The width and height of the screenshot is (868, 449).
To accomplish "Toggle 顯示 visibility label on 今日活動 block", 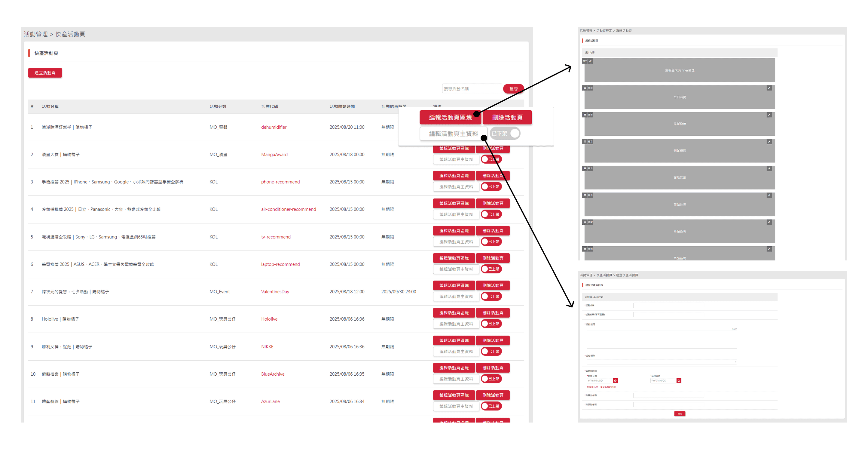I will pos(590,88).
